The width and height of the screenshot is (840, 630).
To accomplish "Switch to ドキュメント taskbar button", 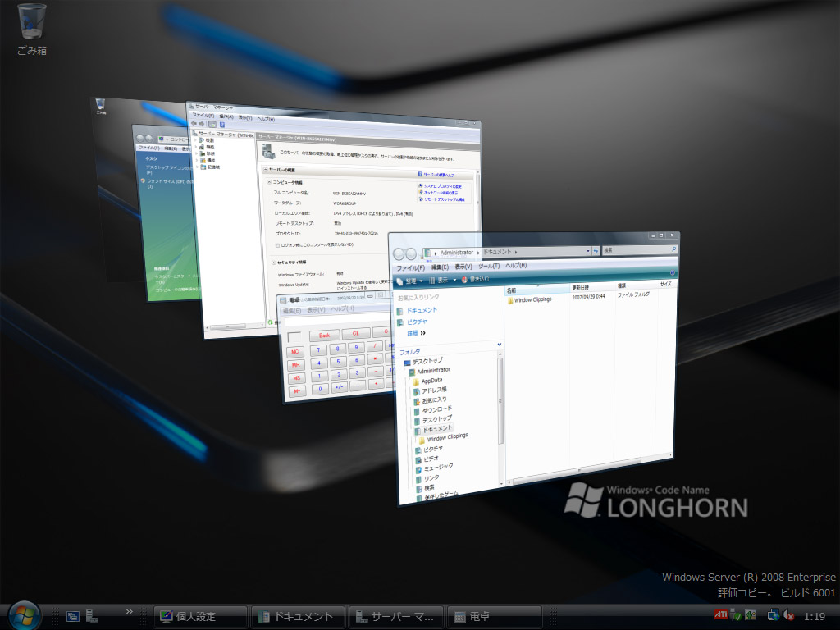I will click(298, 617).
